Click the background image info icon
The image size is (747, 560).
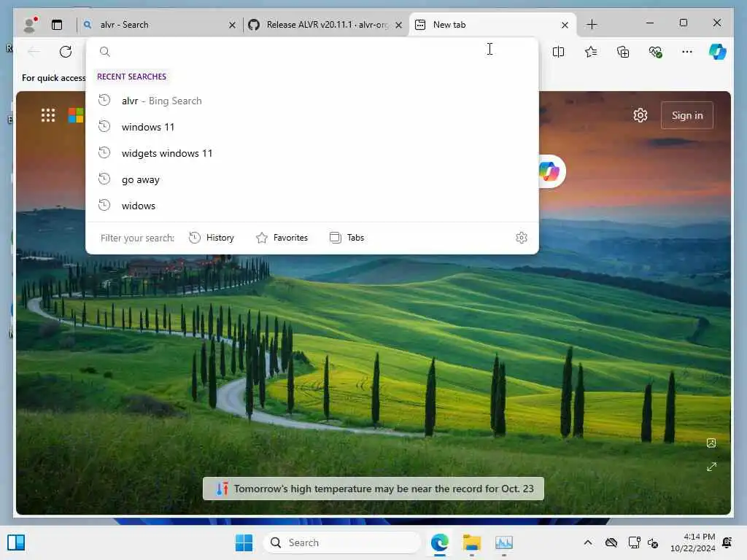[711, 443]
